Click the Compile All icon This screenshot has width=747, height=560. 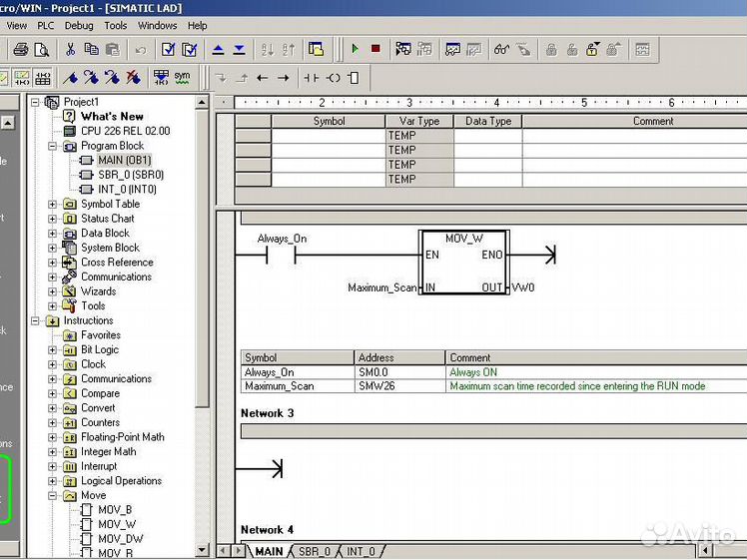coord(189,49)
